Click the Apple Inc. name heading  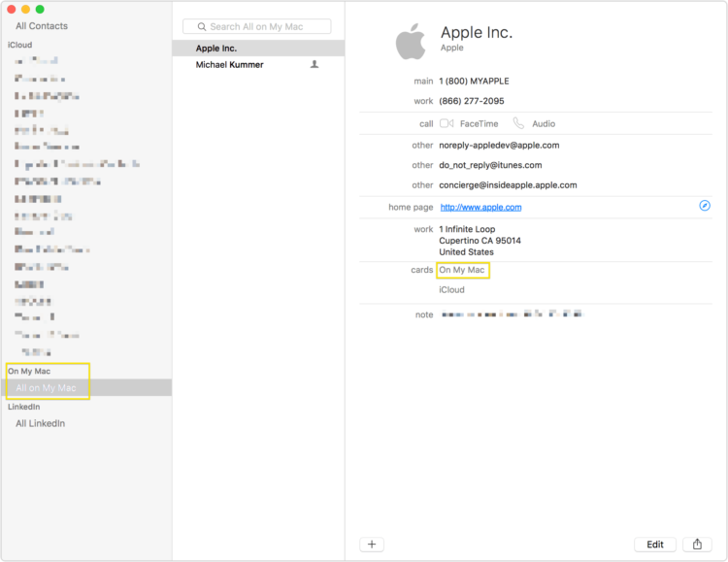(x=477, y=32)
